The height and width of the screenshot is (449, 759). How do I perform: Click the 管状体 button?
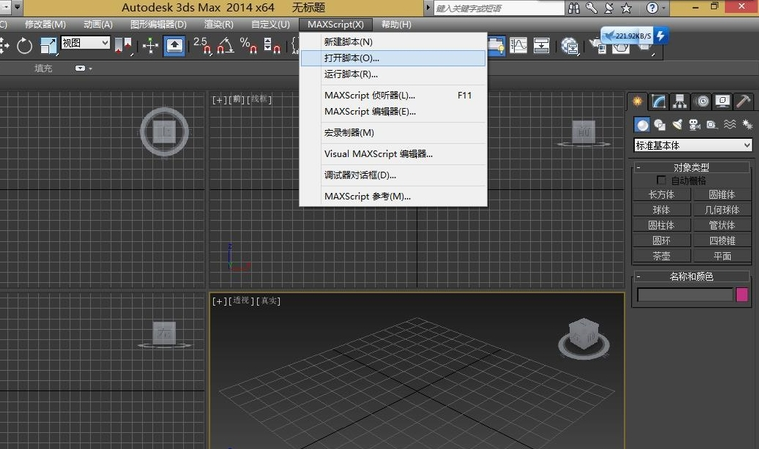722,225
